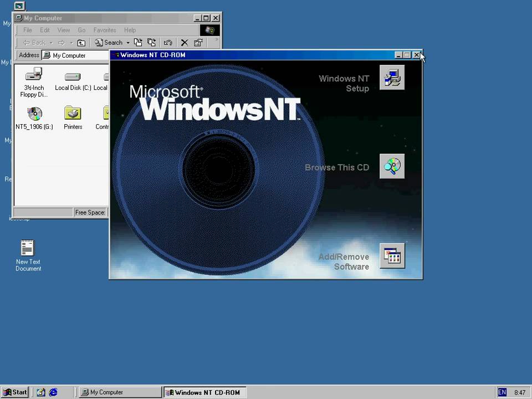Click the Move To toolbar icon

(x=138, y=43)
